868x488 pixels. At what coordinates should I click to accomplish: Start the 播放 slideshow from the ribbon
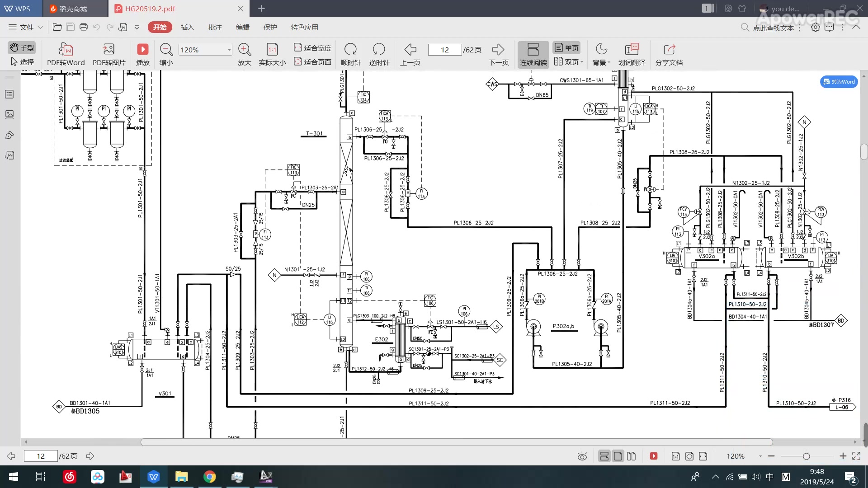tap(143, 54)
